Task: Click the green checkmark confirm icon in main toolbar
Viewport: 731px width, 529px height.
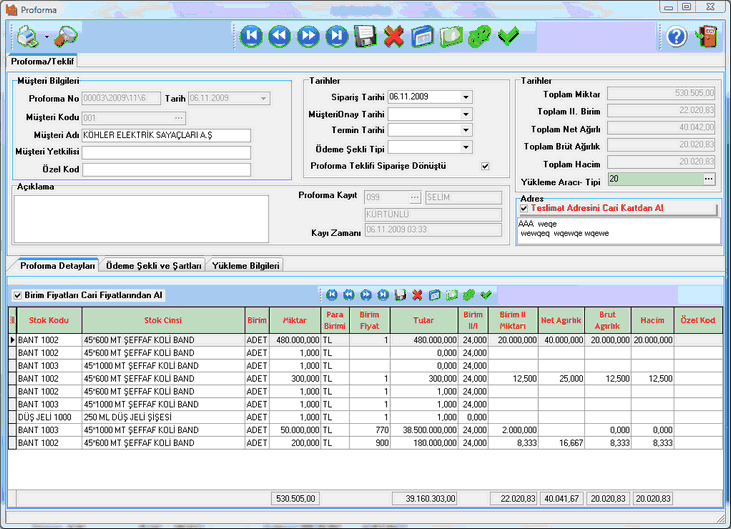Action: 508,36
